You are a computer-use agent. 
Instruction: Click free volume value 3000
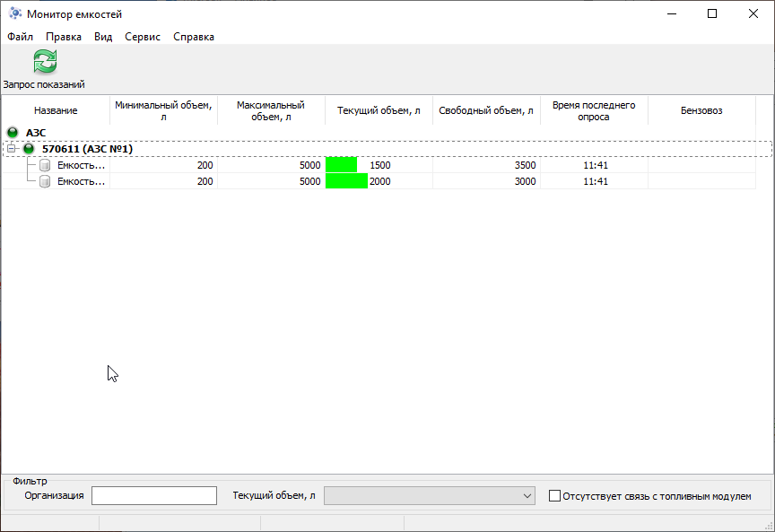click(525, 181)
